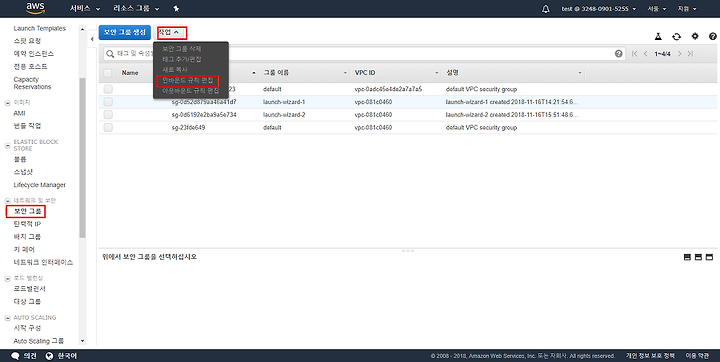Open 로드밸런서 in sidebar

(29, 289)
